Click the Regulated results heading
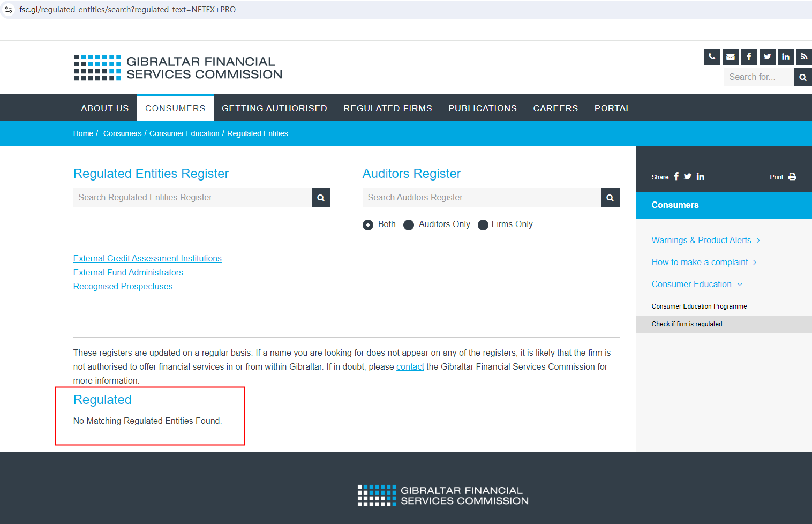 [102, 400]
